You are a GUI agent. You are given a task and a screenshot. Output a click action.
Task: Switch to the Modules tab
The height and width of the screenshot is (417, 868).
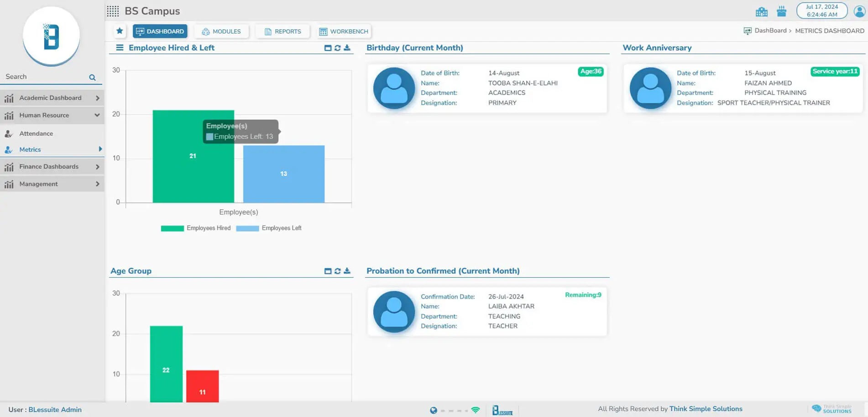(x=221, y=31)
